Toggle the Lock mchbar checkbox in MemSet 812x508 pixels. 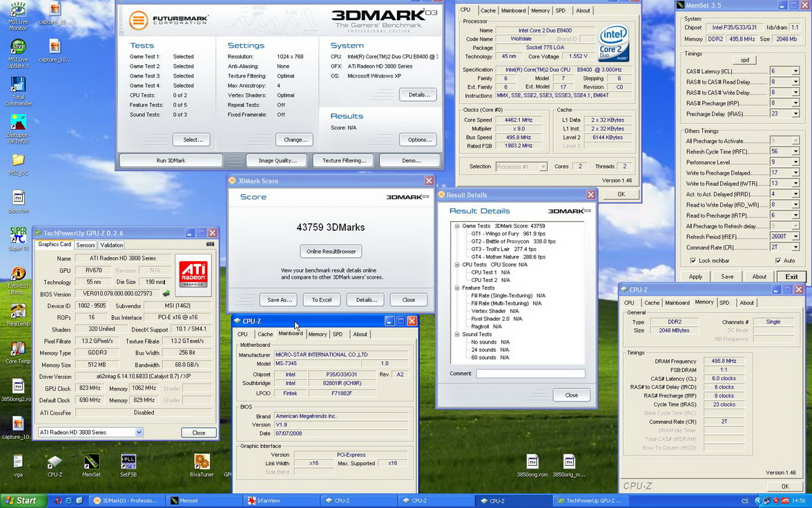pyautogui.click(x=693, y=261)
